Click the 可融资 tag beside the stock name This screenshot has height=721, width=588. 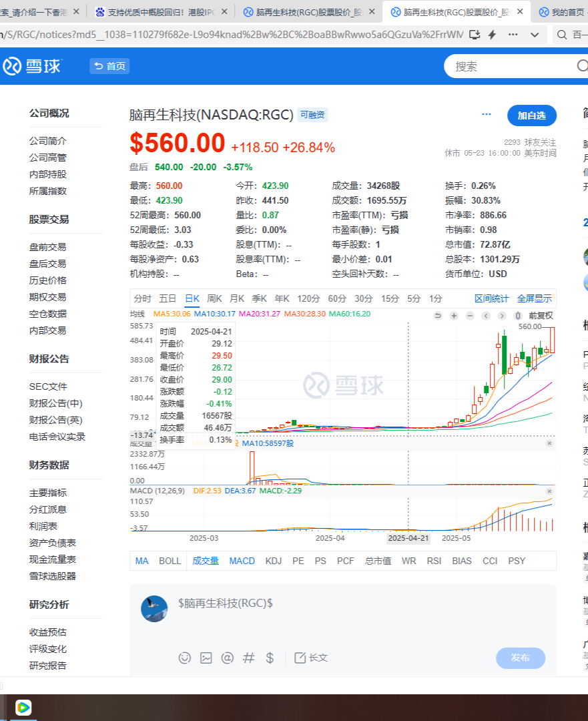(x=312, y=115)
